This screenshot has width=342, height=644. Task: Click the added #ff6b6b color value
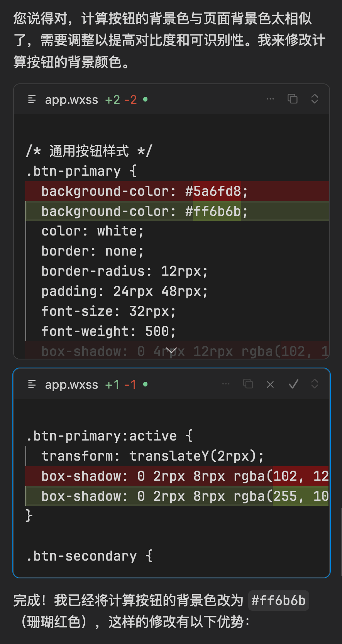pyautogui.click(x=217, y=211)
